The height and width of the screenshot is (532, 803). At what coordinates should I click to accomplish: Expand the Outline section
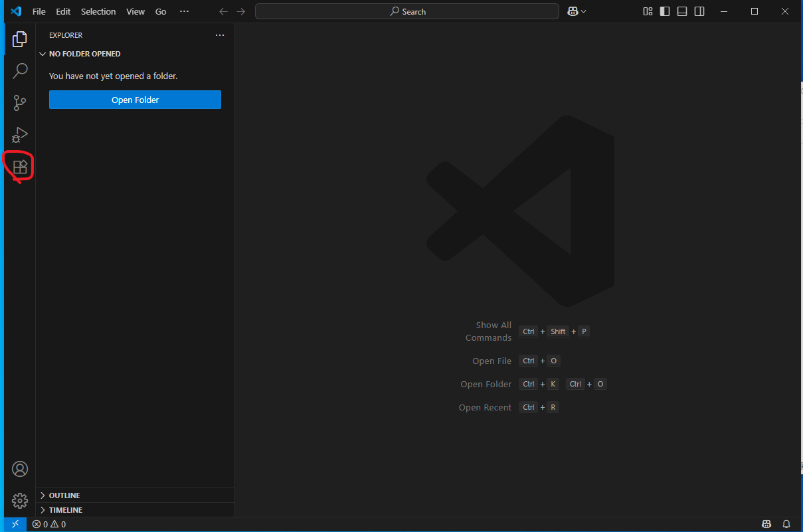(x=135, y=495)
